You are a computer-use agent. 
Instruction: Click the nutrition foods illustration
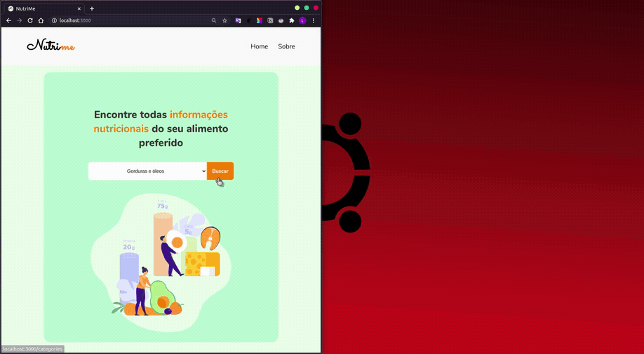(161, 261)
